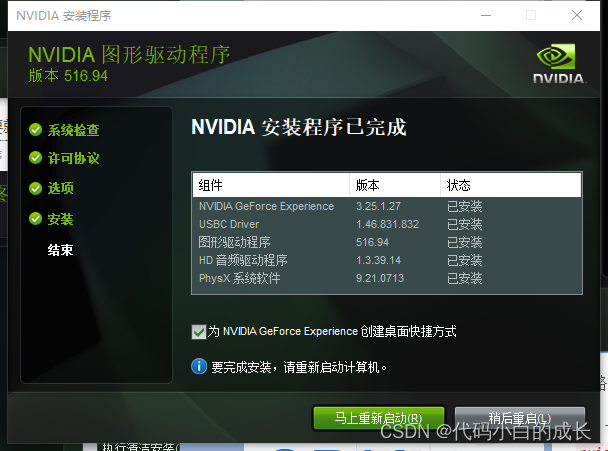The image size is (608, 451).
Task: Click version 9.21.0713 cell
Action: 380,278
